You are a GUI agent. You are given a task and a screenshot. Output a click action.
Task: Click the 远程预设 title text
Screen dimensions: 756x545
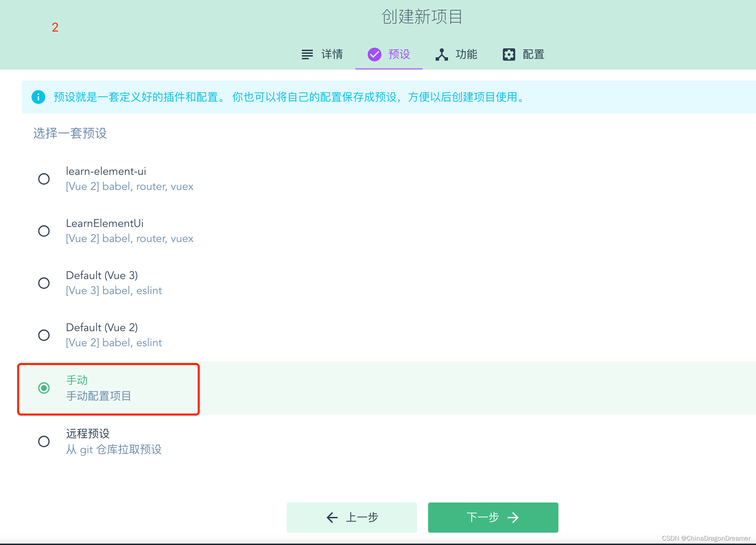[x=88, y=434]
